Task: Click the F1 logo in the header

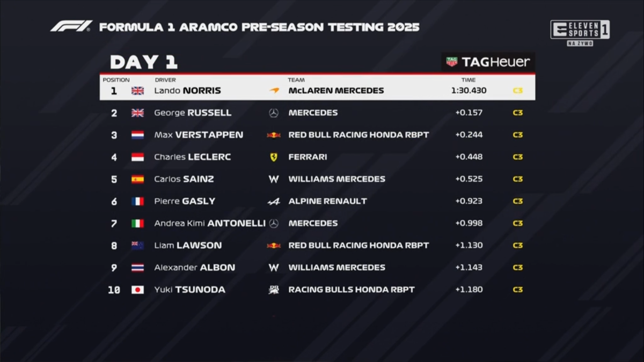Action: click(71, 26)
